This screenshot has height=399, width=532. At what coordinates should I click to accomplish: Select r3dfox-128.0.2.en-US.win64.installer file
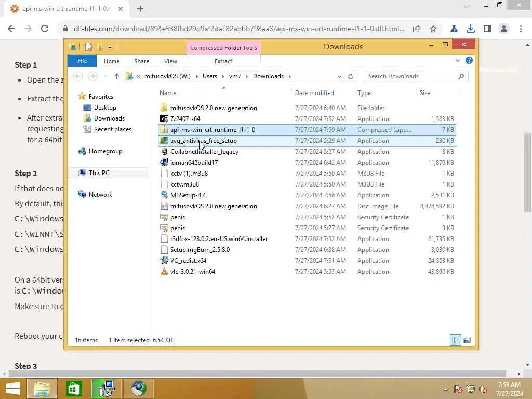219,239
